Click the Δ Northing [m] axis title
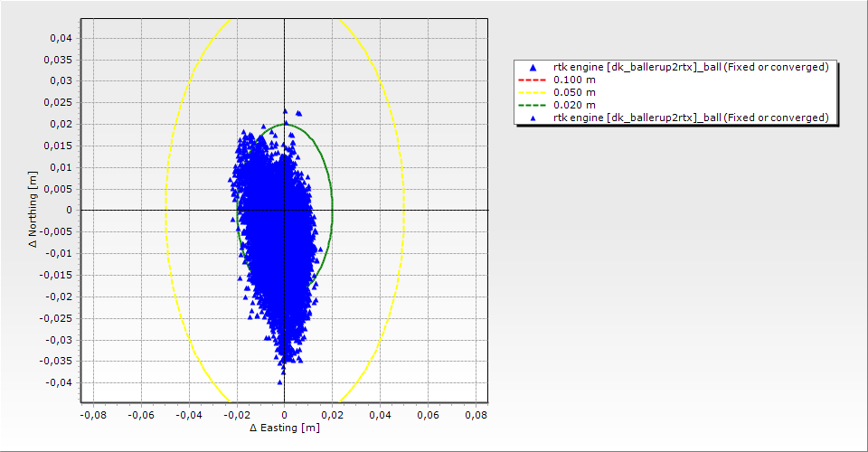Viewport: 868px width, 452px height. click(x=33, y=209)
